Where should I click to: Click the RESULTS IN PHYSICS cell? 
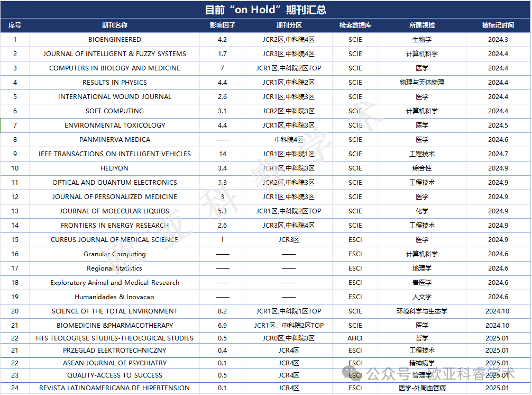click(115, 82)
